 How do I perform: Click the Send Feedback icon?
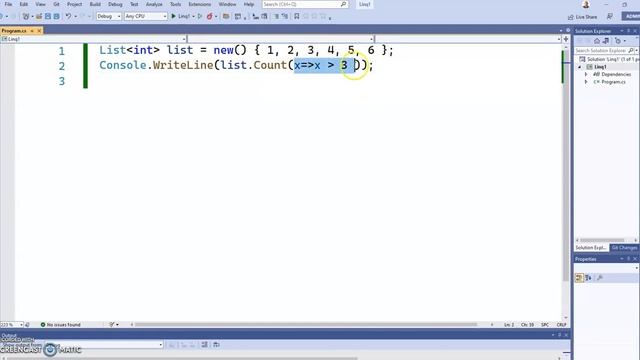(610, 16)
